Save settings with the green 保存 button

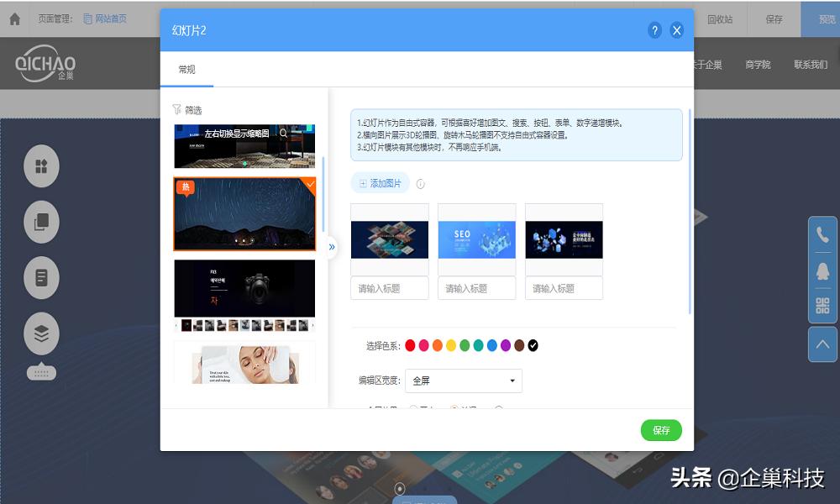click(661, 430)
